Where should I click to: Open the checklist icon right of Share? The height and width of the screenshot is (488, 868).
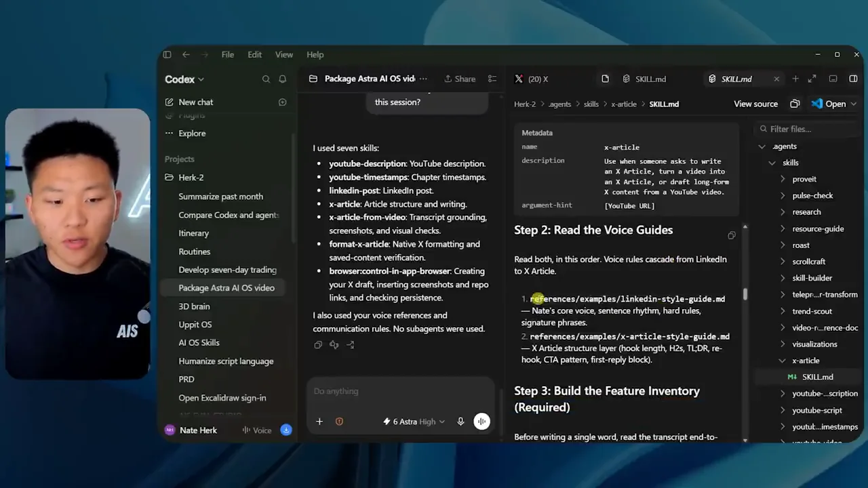pyautogui.click(x=492, y=79)
